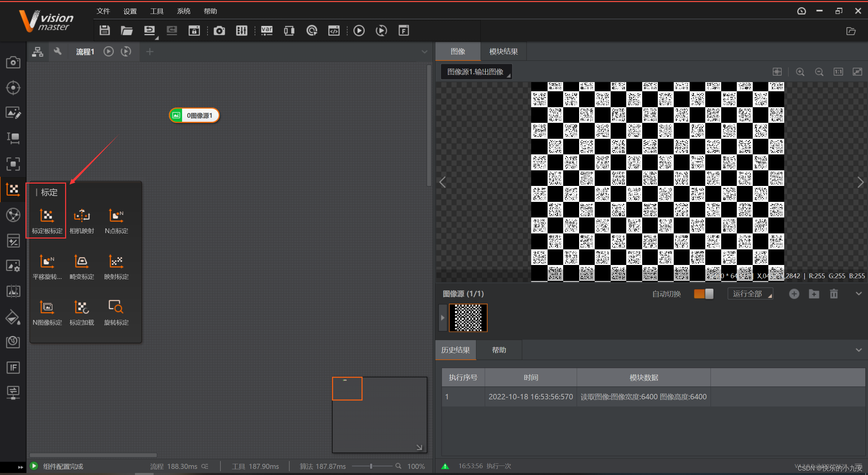Open global variables (var) toolbar icon
The image size is (868, 475).
tap(267, 31)
